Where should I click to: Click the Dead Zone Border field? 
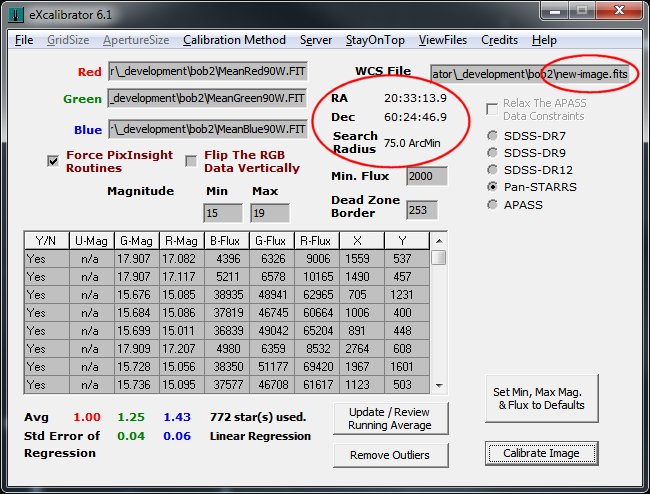[x=422, y=210]
